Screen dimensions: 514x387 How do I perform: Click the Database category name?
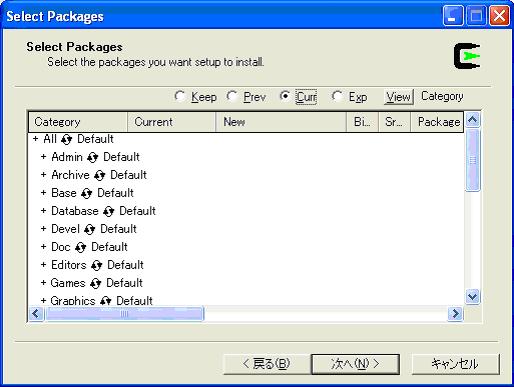(75, 211)
